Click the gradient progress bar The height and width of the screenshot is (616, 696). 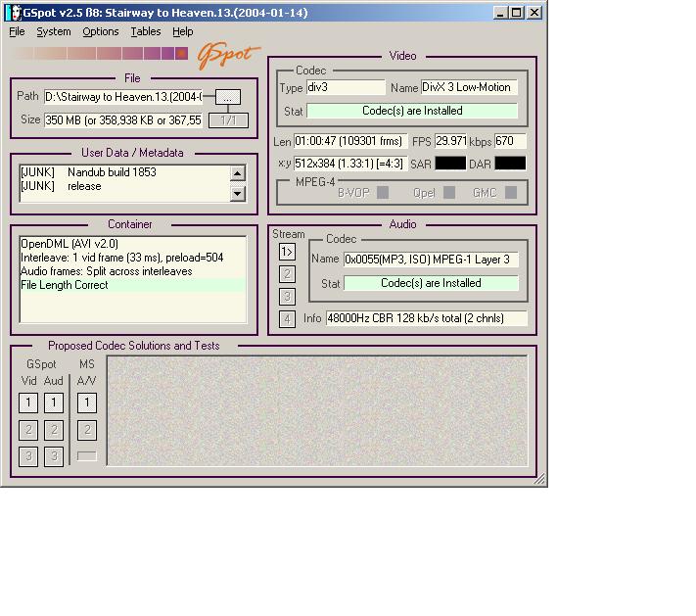[x=99, y=54]
